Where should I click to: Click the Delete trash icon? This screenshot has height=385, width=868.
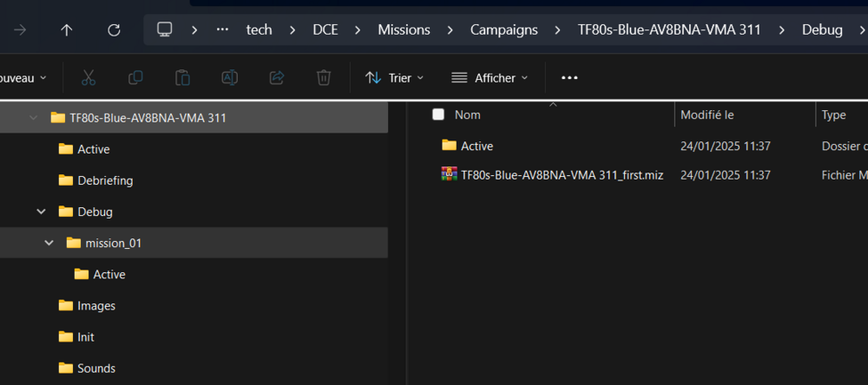324,78
